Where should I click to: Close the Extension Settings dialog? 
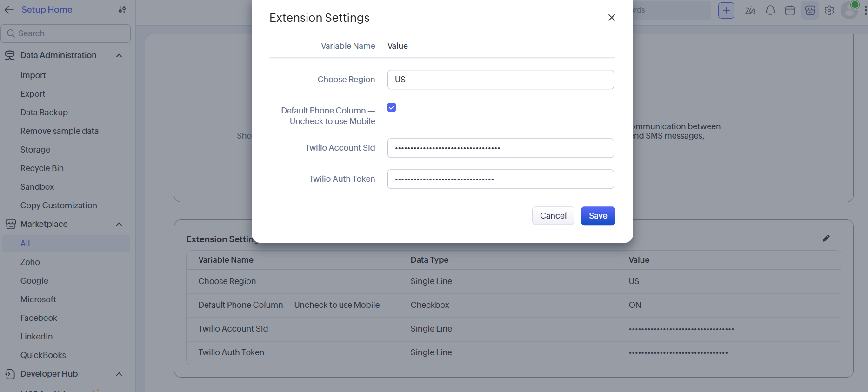pyautogui.click(x=612, y=18)
